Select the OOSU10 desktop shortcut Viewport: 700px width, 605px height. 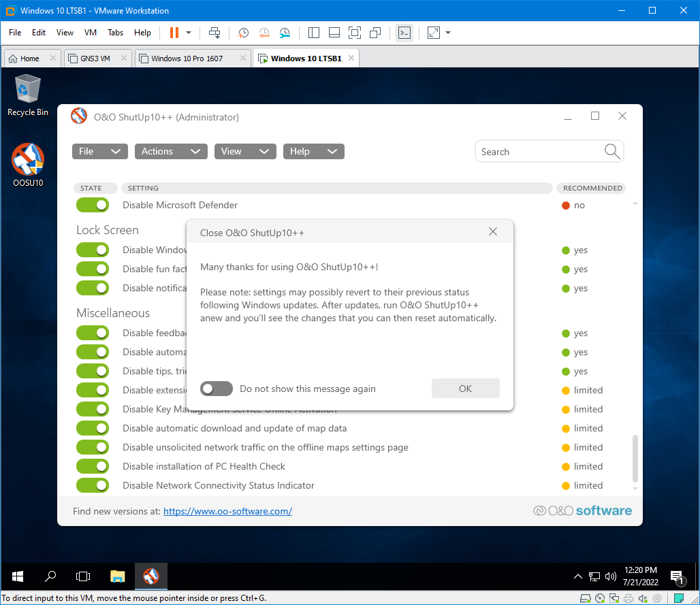click(28, 165)
